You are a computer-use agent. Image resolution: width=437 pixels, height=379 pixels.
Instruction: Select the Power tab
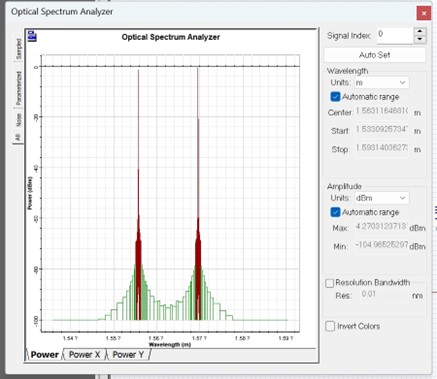(x=44, y=355)
